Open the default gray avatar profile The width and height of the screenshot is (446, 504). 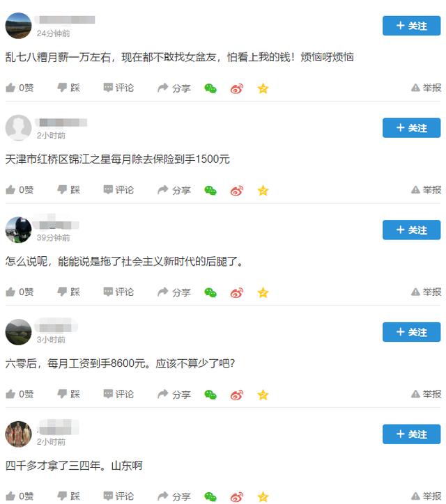click(x=18, y=127)
